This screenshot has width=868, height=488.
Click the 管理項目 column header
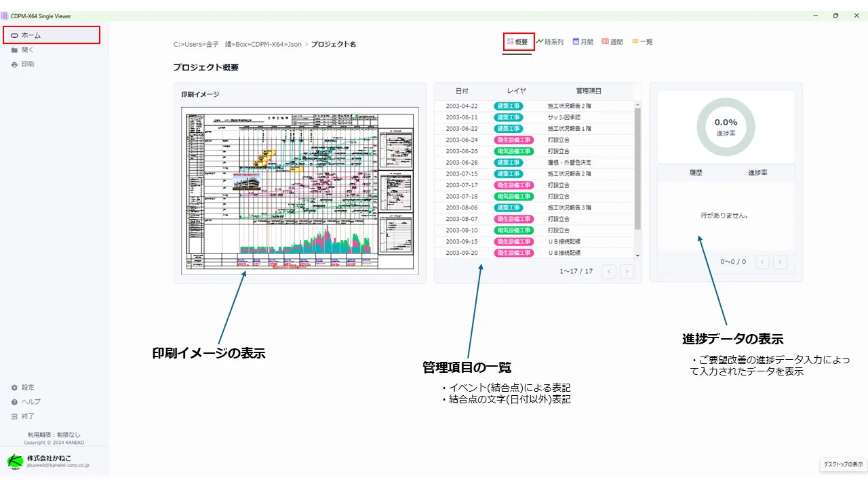coord(589,91)
